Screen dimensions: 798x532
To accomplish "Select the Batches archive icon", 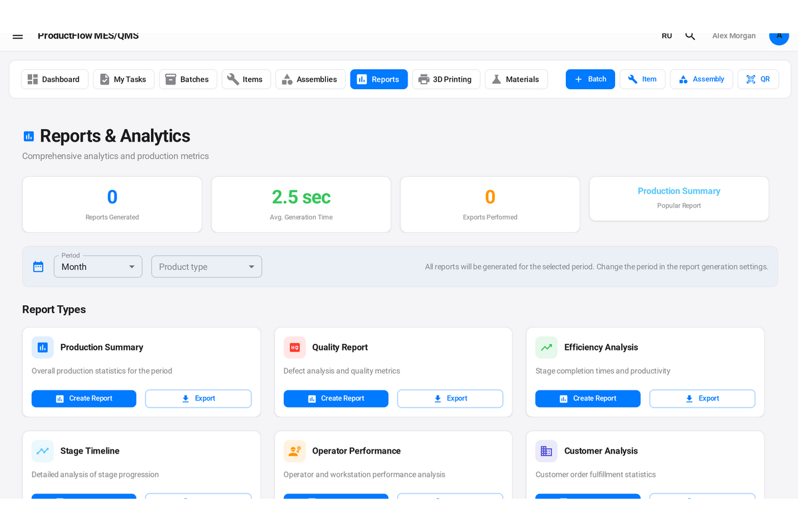I will [172, 79].
